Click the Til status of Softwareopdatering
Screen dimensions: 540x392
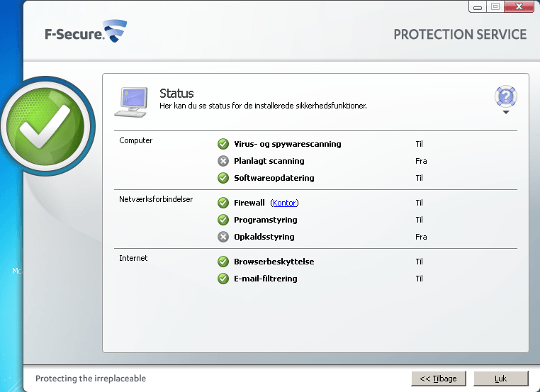pyautogui.click(x=419, y=178)
